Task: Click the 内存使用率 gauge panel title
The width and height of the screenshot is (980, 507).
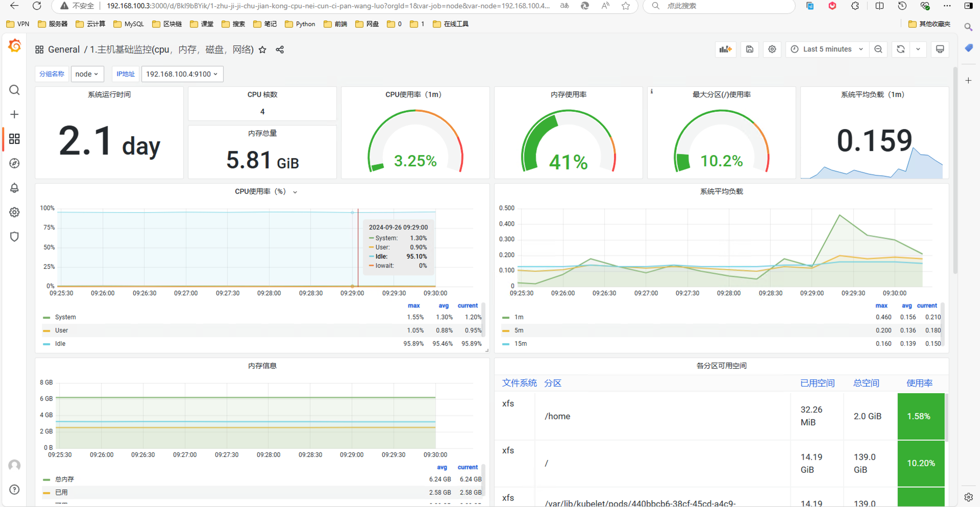Action: tap(569, 94)
